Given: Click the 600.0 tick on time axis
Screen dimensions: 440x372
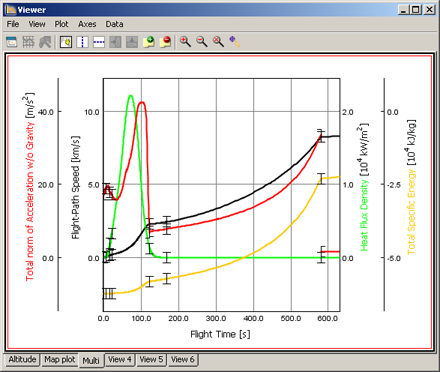Looking at the screenshot, I should (328, 319).
